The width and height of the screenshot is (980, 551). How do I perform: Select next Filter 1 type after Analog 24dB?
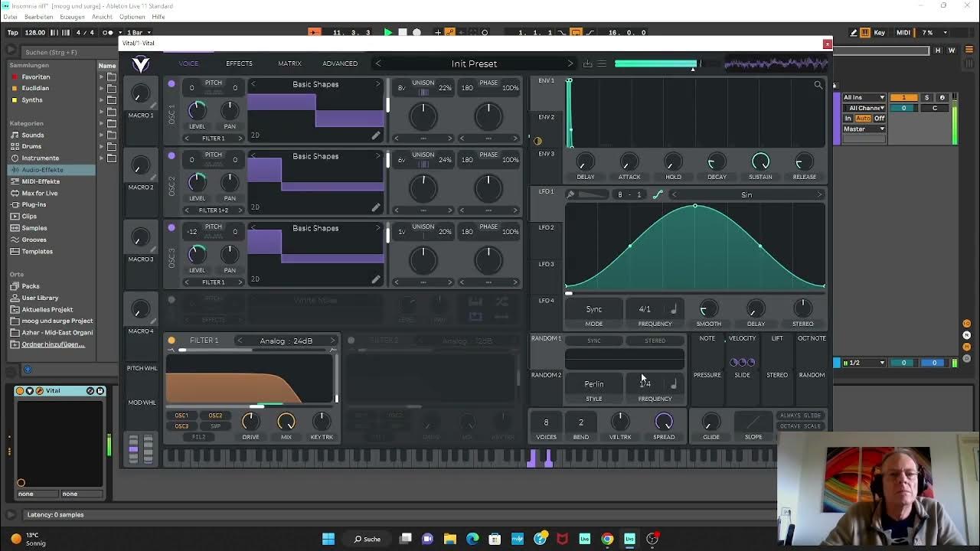(332, 341)
